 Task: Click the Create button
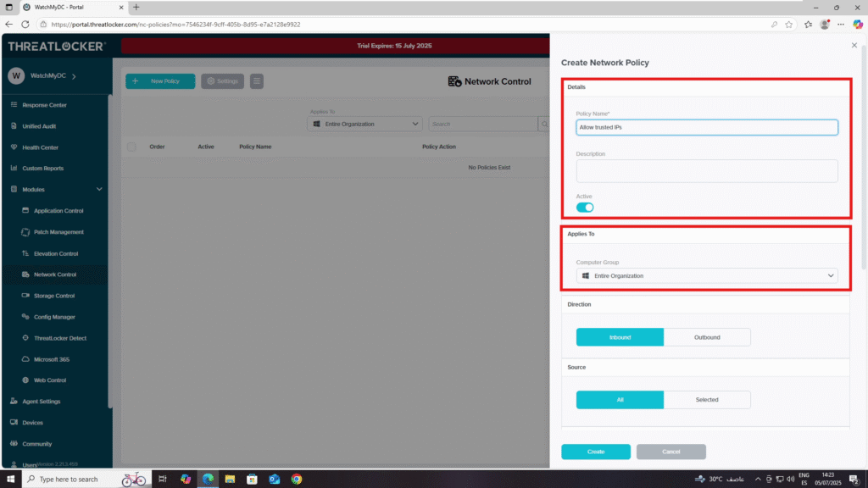pyautogui.click(x=596, y=452)
